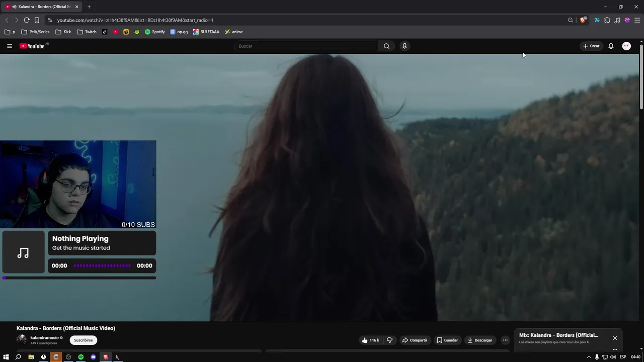Open the 'p' bookmarks folder
This screenshot has width=644, height=362.
click(x=10, y=32)
